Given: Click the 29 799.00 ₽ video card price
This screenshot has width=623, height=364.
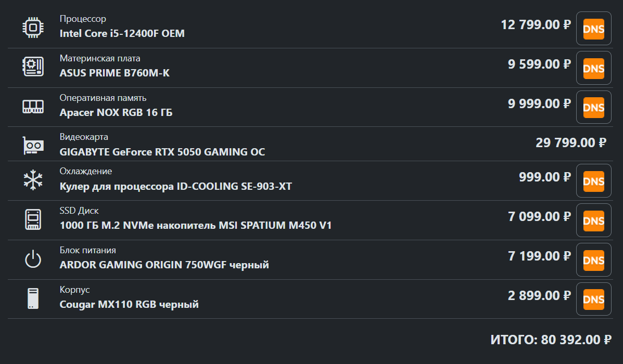Looking at the screenshot, I should click(571, 142).
